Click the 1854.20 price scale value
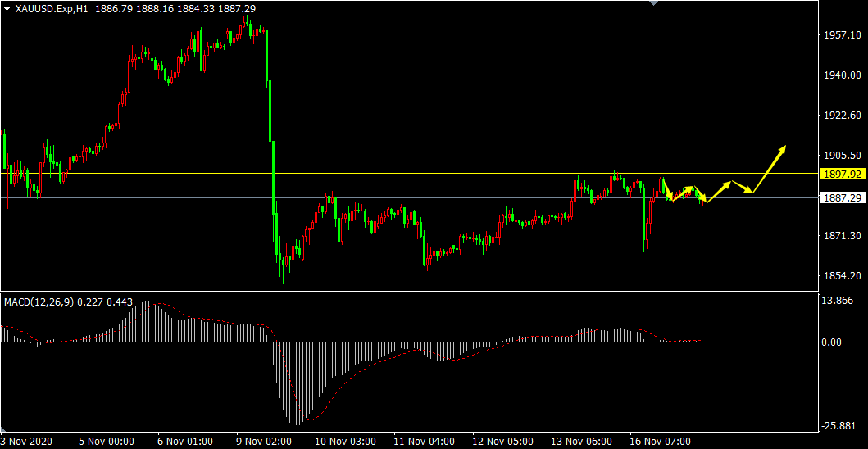Screen dimensions: 868x449 pyautogui.click(x=842, y=276)
